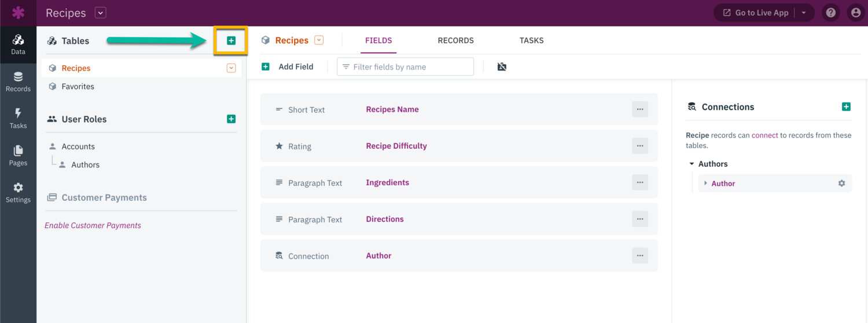Open the Settings gear in the sidebar
This screenshot has height=323, width=868.
click(x=18, y=192)
